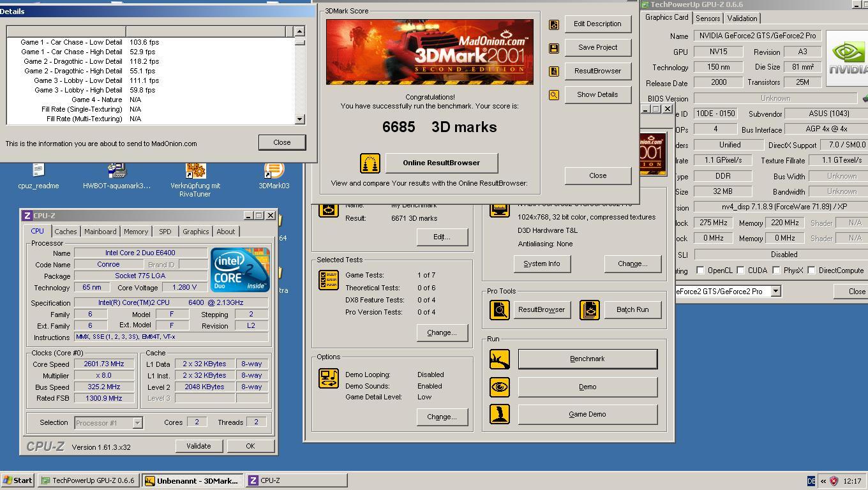Image resolution: width=868 pixels, height=490 pixels.
Task: Switch to the TechPowerUp GPU-Z taskbar item
Action: point(89,481)
